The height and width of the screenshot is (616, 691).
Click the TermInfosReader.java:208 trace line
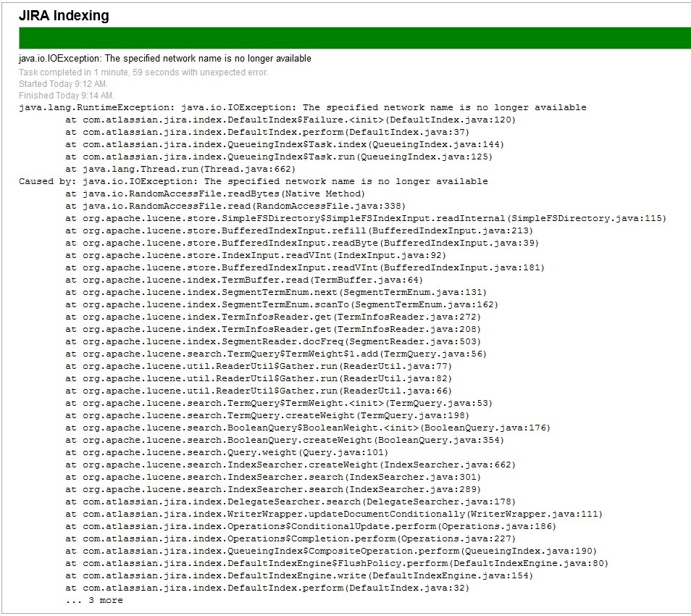coord(273,330)
